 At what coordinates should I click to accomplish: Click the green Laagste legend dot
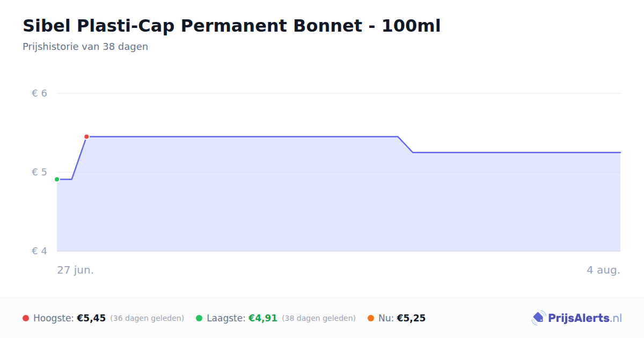click(x=199, y=318)
